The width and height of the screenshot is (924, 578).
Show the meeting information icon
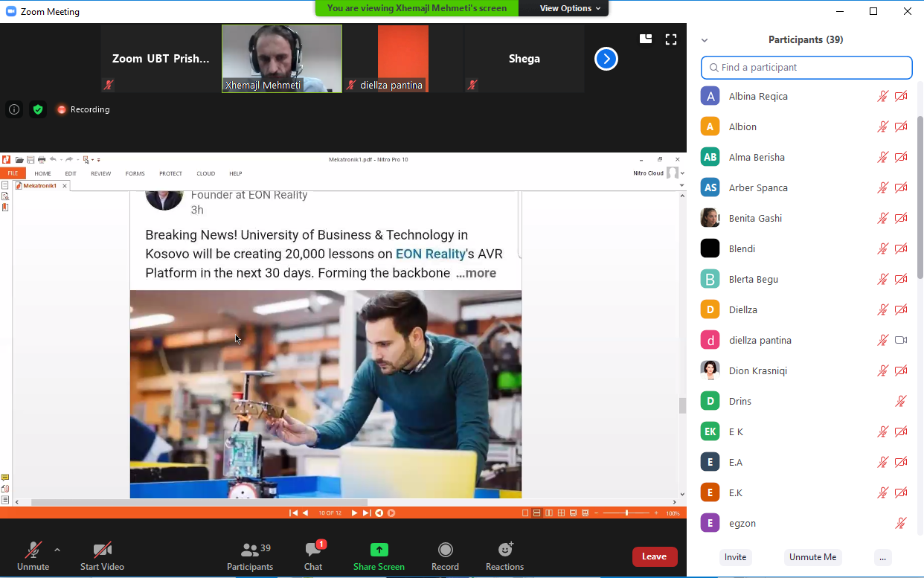click(14, 109)
